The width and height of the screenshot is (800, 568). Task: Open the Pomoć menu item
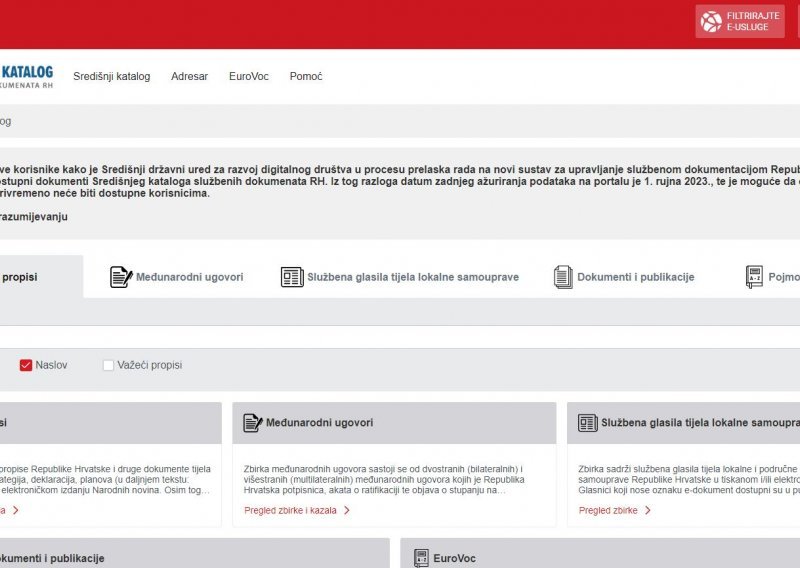point(306,76)
